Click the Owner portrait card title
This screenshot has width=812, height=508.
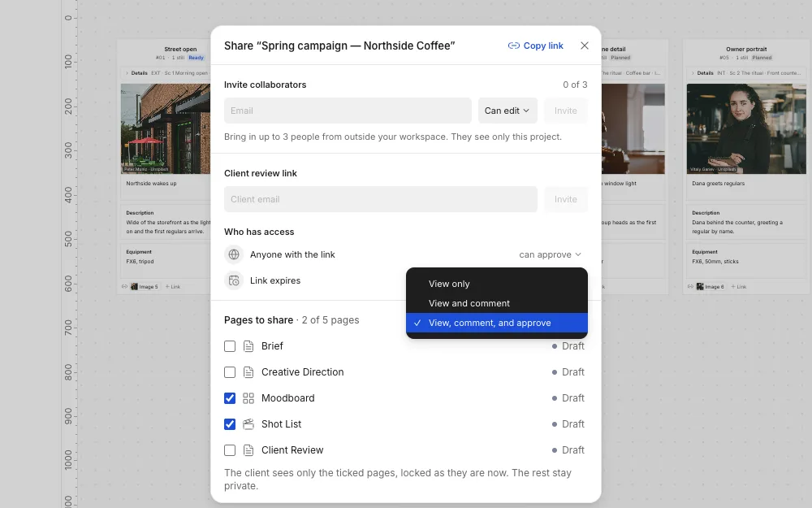tap(746, 50)
